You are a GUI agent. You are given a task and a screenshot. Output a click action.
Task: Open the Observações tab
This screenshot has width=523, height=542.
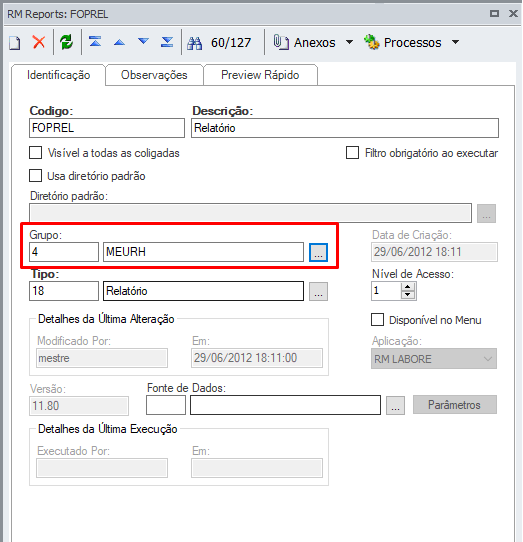click(154, 75)
